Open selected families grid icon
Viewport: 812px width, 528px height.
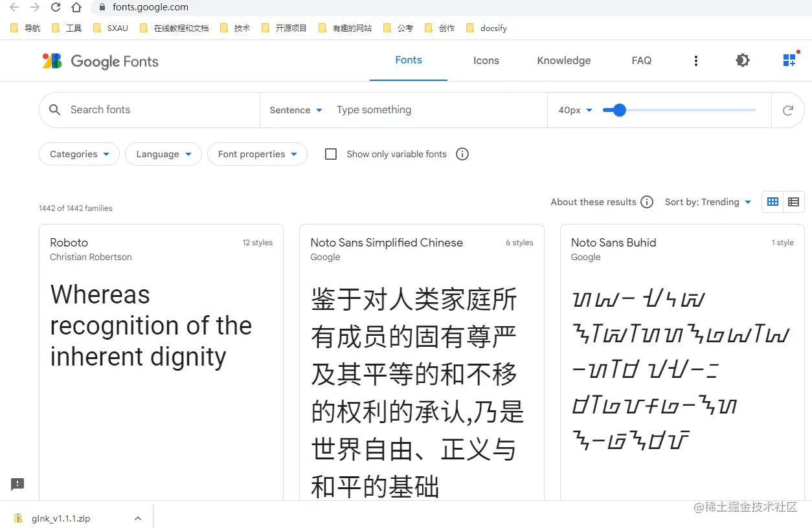click(x=790, y=60)
